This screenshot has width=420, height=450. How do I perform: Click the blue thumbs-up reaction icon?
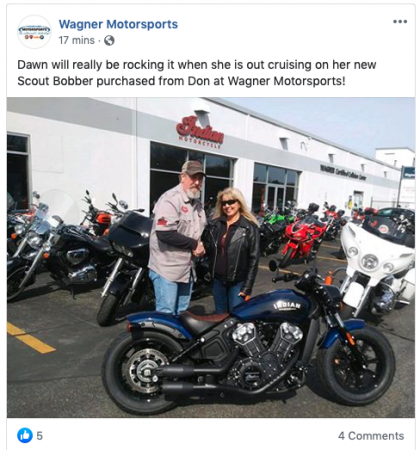tap(25, 435)
